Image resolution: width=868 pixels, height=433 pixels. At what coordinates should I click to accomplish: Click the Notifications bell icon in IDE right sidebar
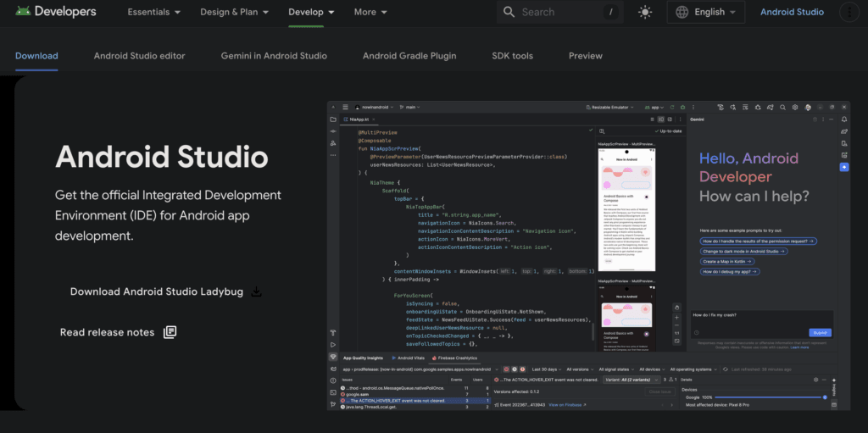tap(844, 119)
